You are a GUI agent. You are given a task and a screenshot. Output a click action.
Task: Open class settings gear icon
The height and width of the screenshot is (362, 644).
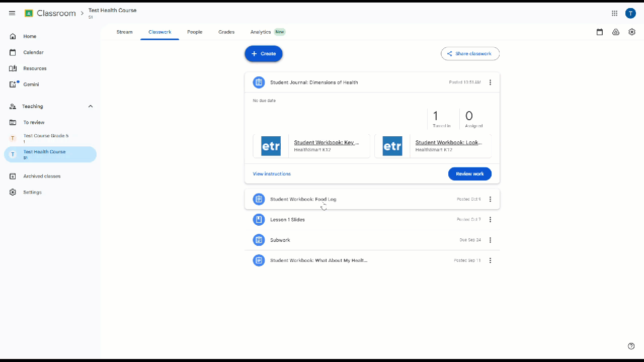pos(631,32)
